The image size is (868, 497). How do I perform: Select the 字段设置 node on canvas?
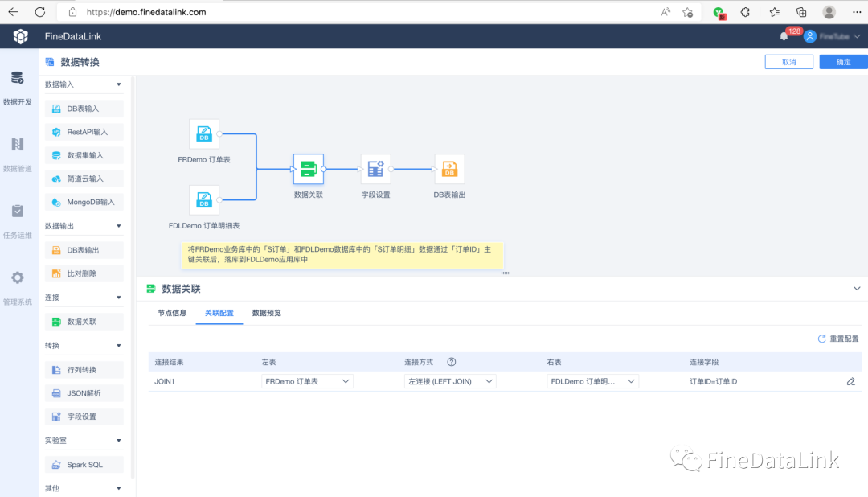[375, 169]
